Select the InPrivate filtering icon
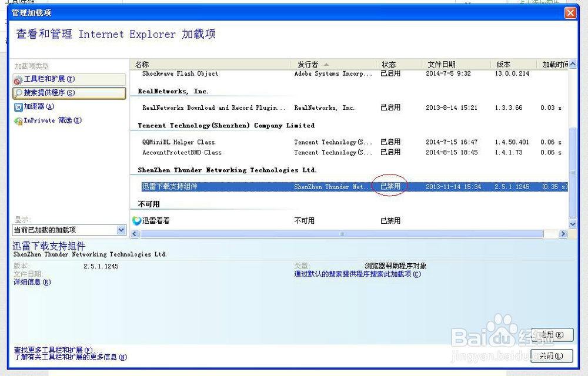 click(18, 121)
